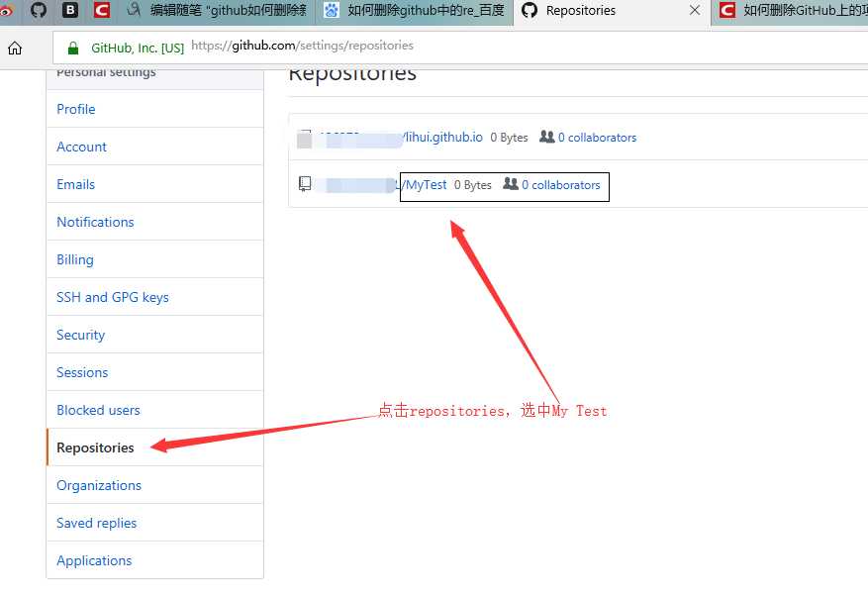The height and width of the screenshot is (594, 868).
Task: Click the github.com address bar URL
Action: (302, 46)
